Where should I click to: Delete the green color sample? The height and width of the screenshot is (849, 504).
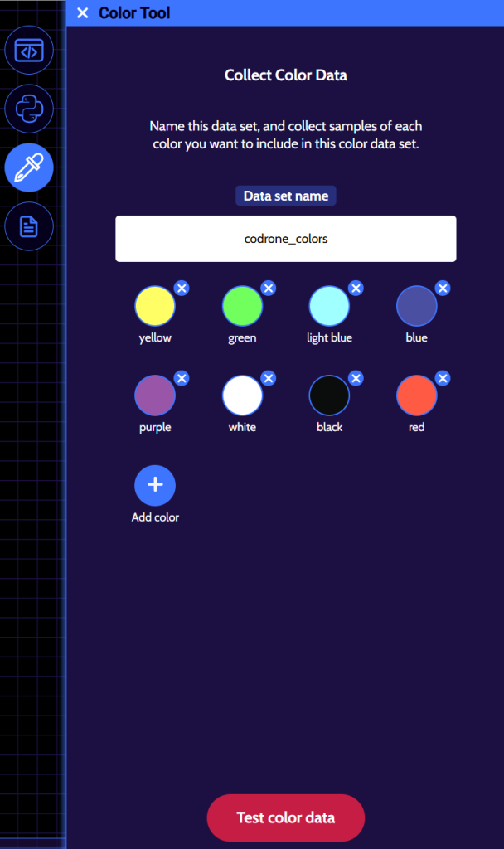coord(269,289)
